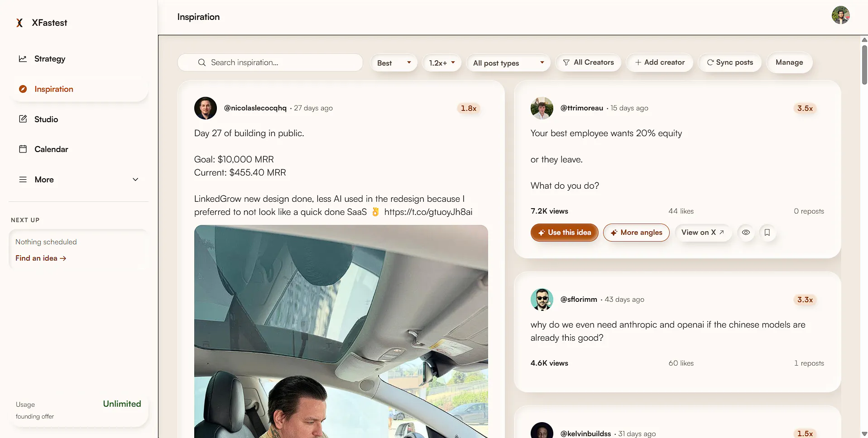Expand the More menu chevron
The image size is (868, 438).
(135, 180)
